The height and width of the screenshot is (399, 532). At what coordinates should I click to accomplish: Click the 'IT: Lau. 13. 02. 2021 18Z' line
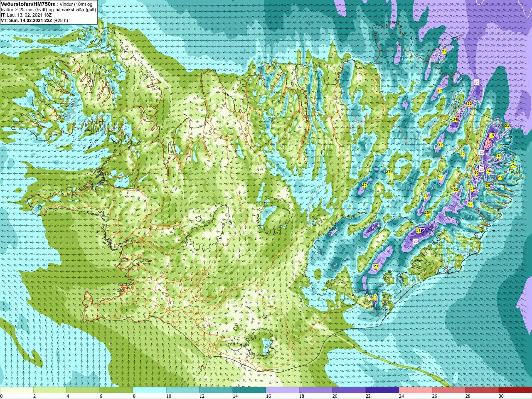pyautogui.click(x=26, y=15)
